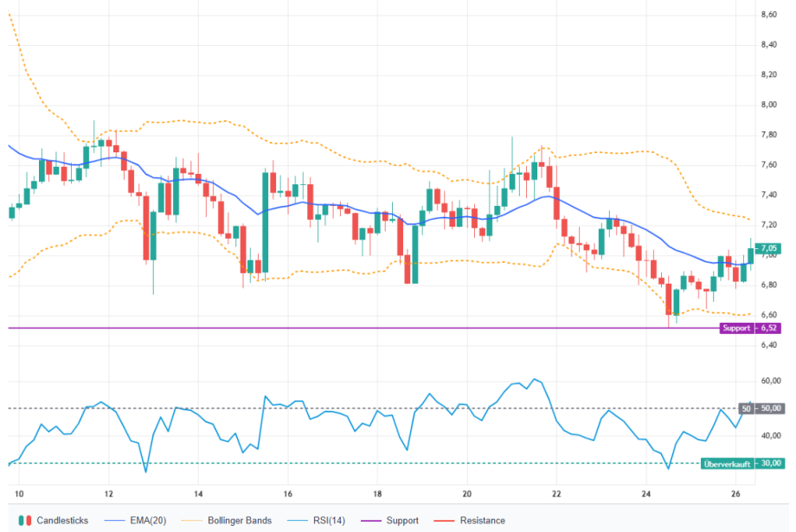Viewport: 796px width, 532px height.
Task: Click date label 12 on the time axis
Action: click(109, 494)
